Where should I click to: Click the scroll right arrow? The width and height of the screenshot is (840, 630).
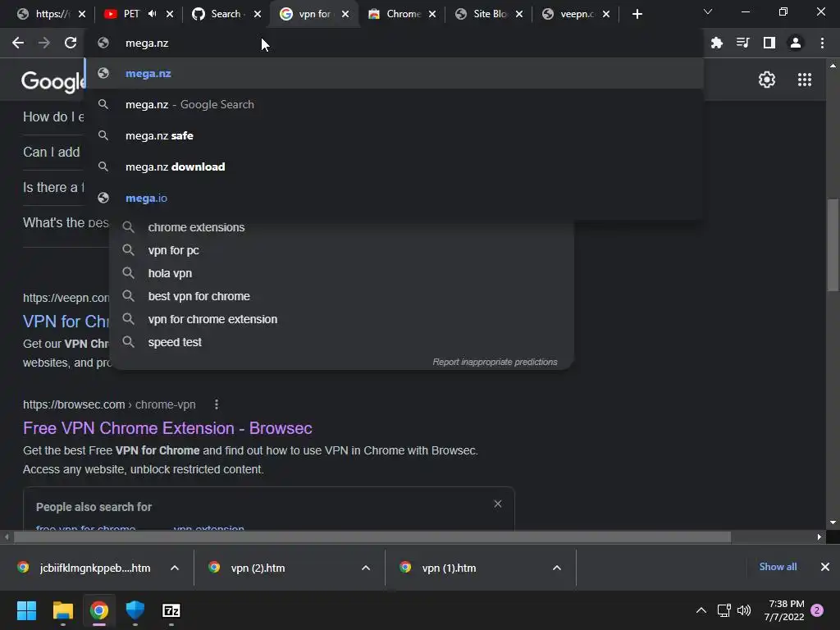pos(819,536)
